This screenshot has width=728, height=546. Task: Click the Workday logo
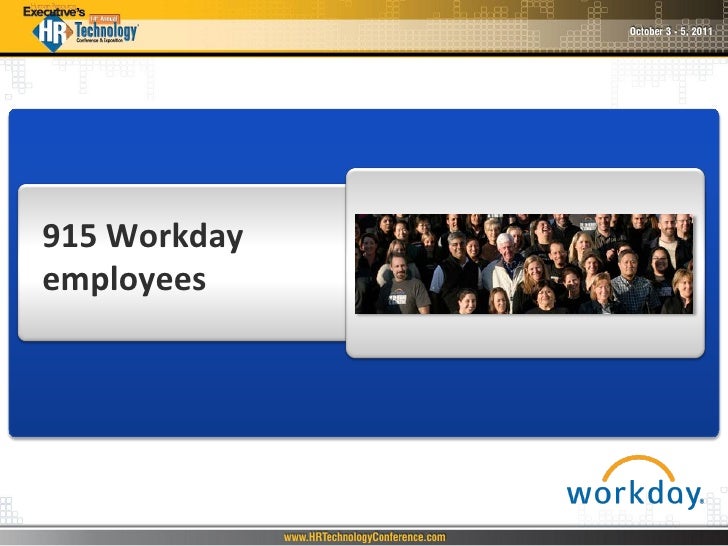coord(635,483)
